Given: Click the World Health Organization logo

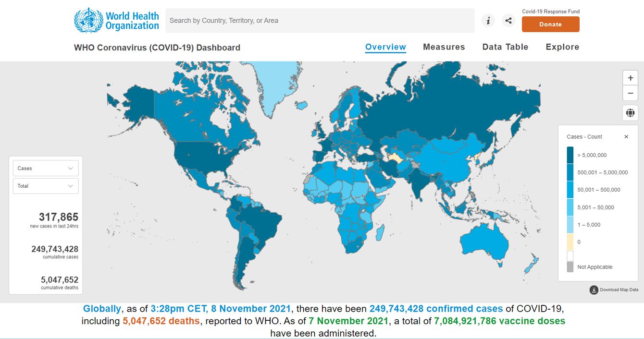Looking at the screenshot, I should 116,21.
